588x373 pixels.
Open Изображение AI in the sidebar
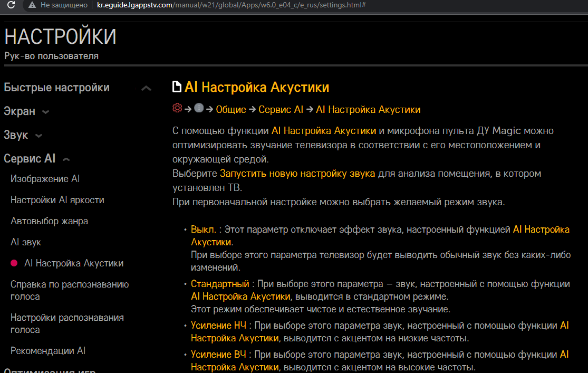pos(45,179)
